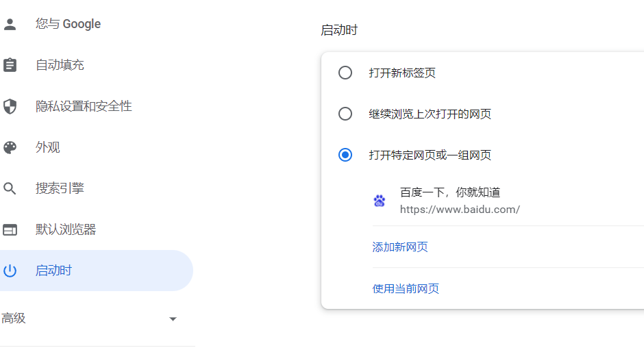Select the 打开新标签页 radio button

(345, 73)
